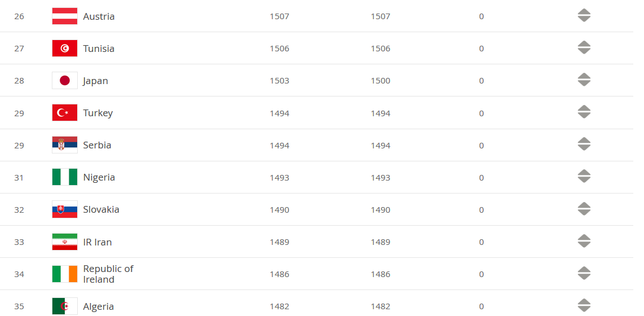The width and height of the screenshot is (644, 316).
Task: Click the Tunisia flag icon
Action: (x=65, y=49)
